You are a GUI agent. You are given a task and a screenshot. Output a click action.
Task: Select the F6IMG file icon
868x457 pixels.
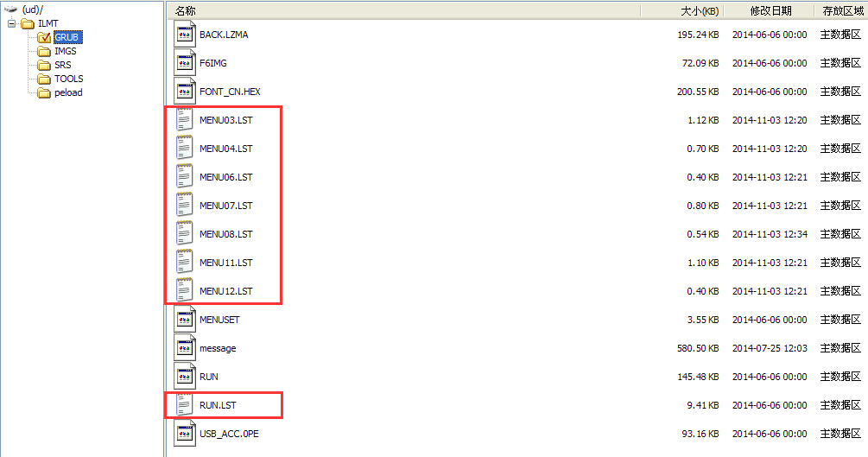(x=184, y=62)
